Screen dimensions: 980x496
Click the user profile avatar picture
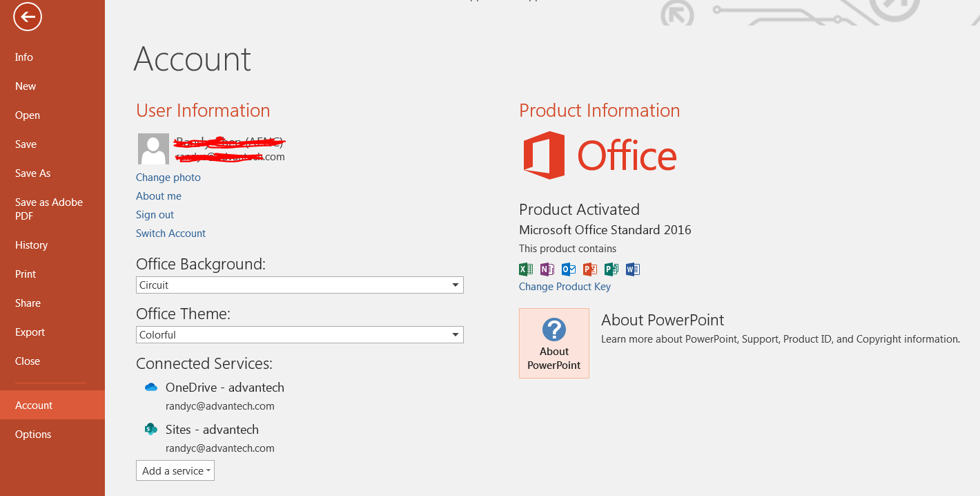153,149
